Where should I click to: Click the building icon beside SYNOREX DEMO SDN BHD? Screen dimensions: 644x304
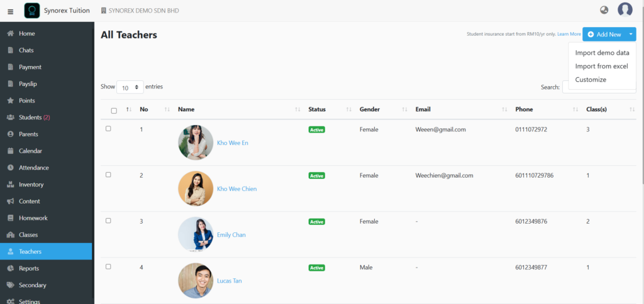tap(104, 11)
